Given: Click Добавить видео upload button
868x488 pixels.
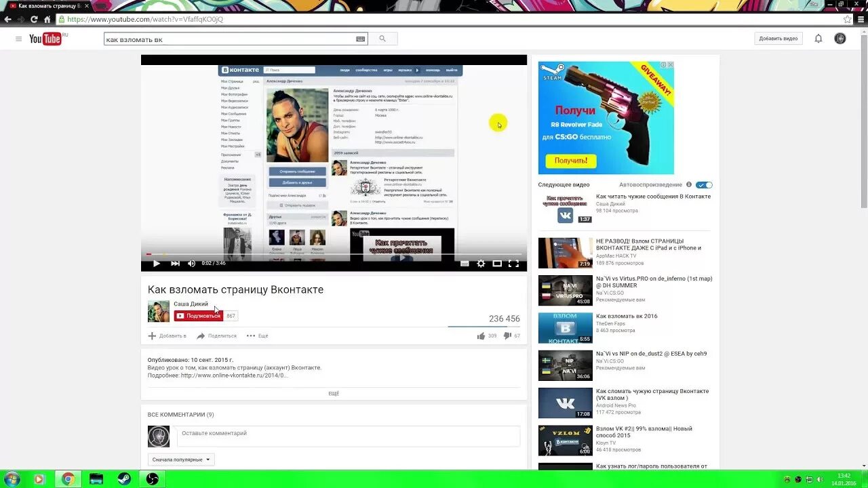Looking at the screenshot, I should click(778, 39).
